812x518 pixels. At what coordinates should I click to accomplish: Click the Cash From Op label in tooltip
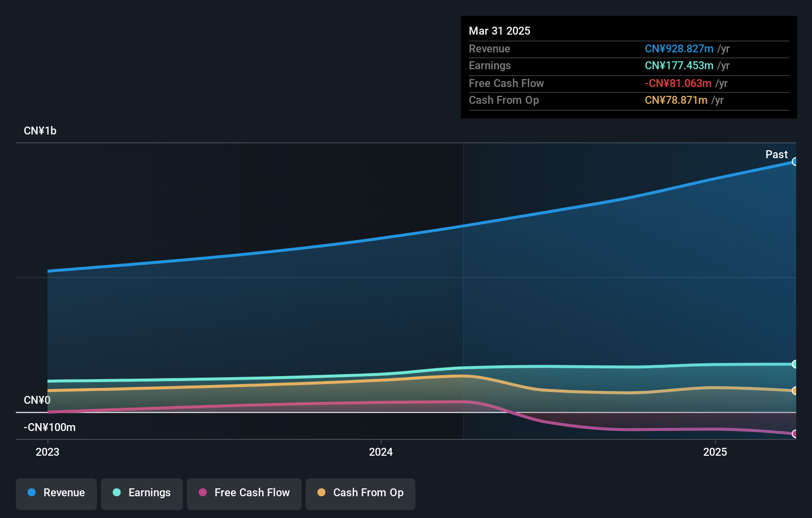pyautogui.click(x=504, y=100)
